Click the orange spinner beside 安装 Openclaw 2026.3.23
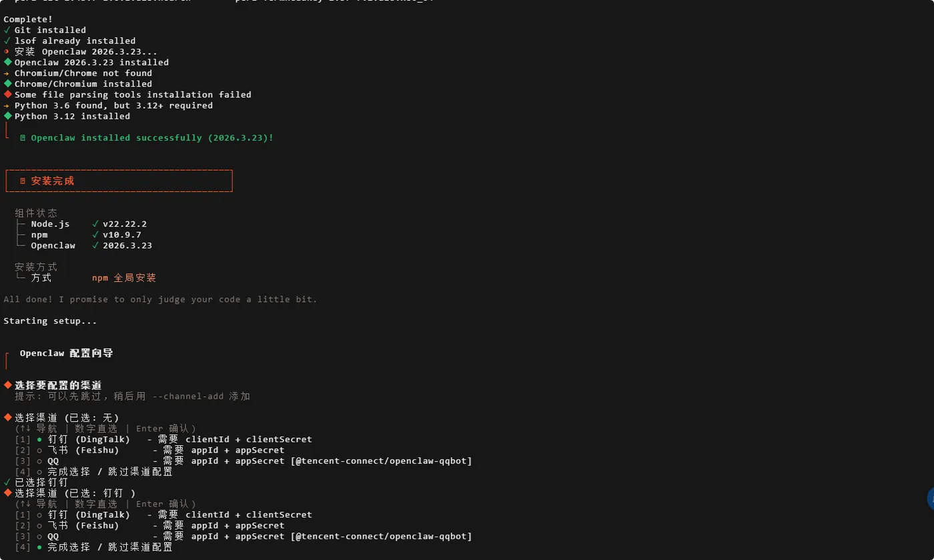This screenshot has width=934, height=560. pyautogui.click(x=7, y=52)
